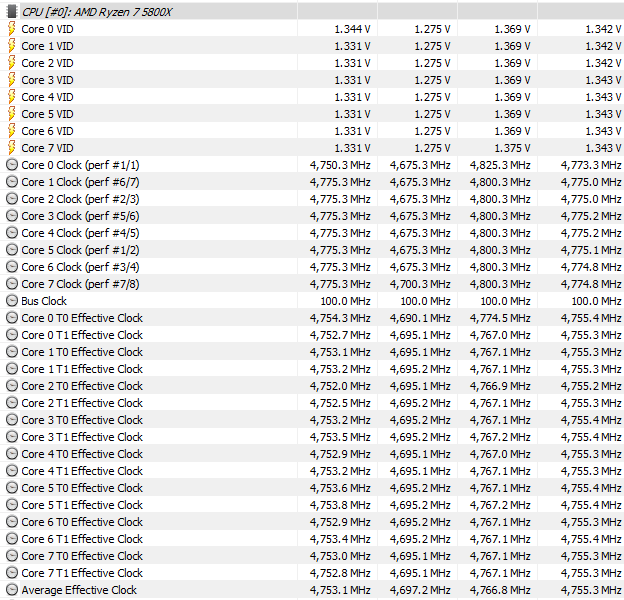Click lightning icon beside Core 5 VID
Image resolution: width=624 pixels, height=600 pixels.
coord(12,114)
